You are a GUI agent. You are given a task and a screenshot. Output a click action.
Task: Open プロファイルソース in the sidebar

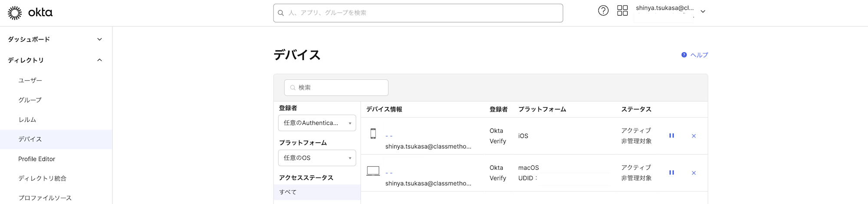45,198
